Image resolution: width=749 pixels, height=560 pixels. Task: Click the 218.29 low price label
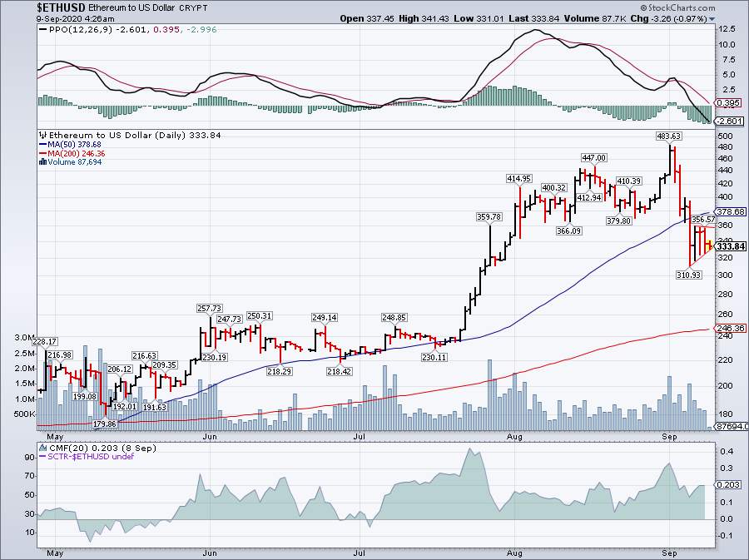pyautogui.click(x=280, y=371)
